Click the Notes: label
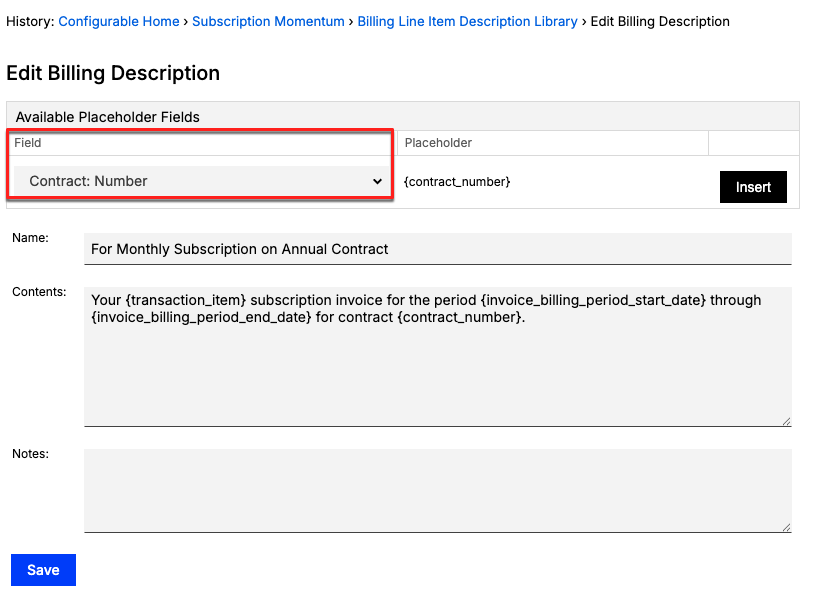 [30, 454]
